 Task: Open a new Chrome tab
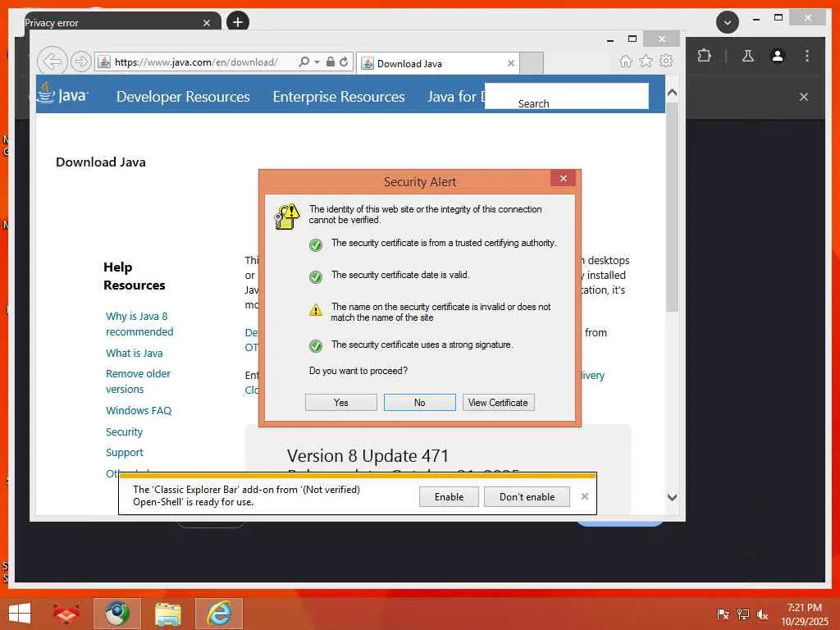click(238, 22)
